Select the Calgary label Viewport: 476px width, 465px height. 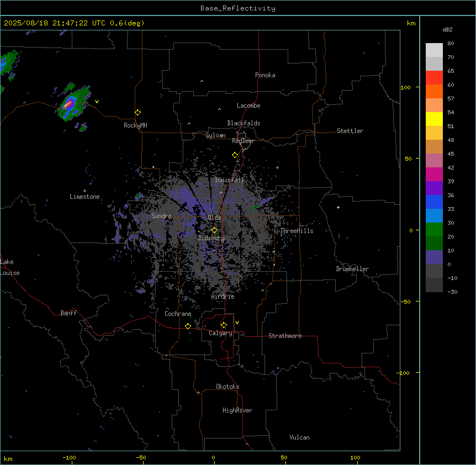tap(220, 333)
